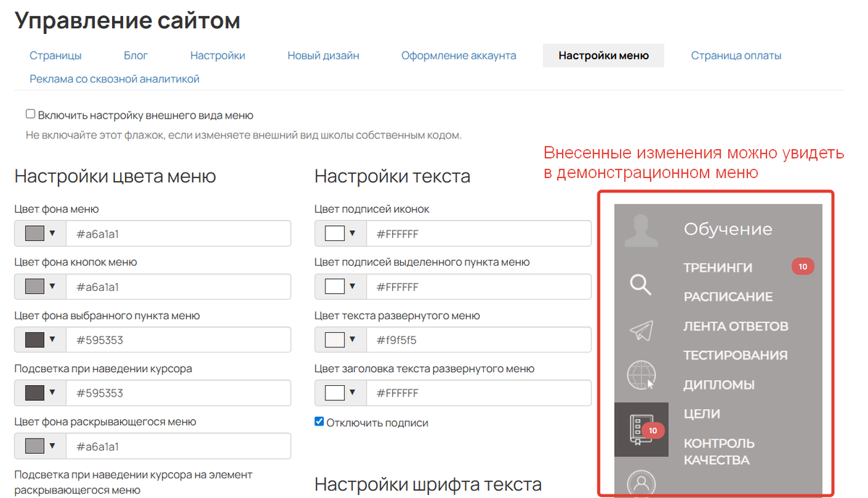Select 'ТЕСТИРОВАНИЯ' in the demo menu
The height and width of the screenshot is (498, 868).
tap(735, 355)
